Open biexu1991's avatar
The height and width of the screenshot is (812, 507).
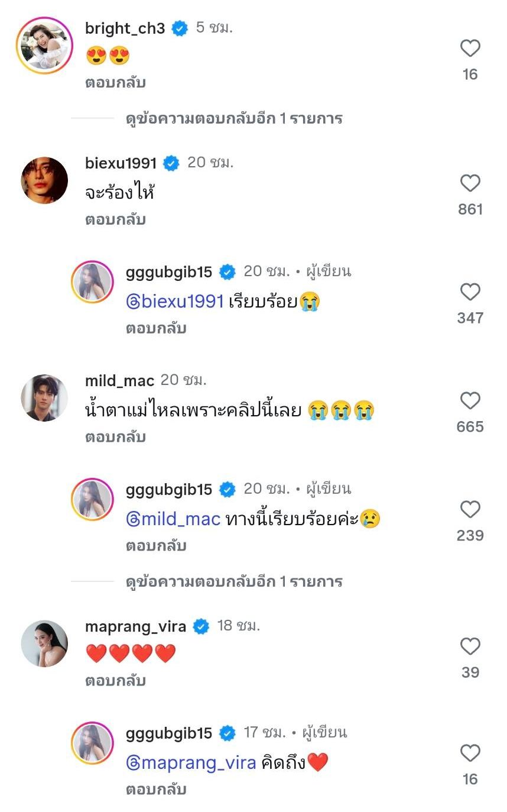click(45, 180)
